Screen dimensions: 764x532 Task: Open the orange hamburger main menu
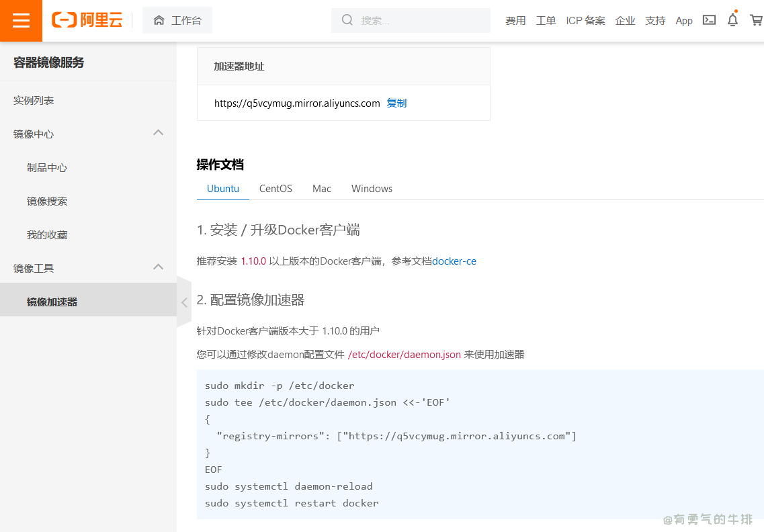tap(21, 21)
